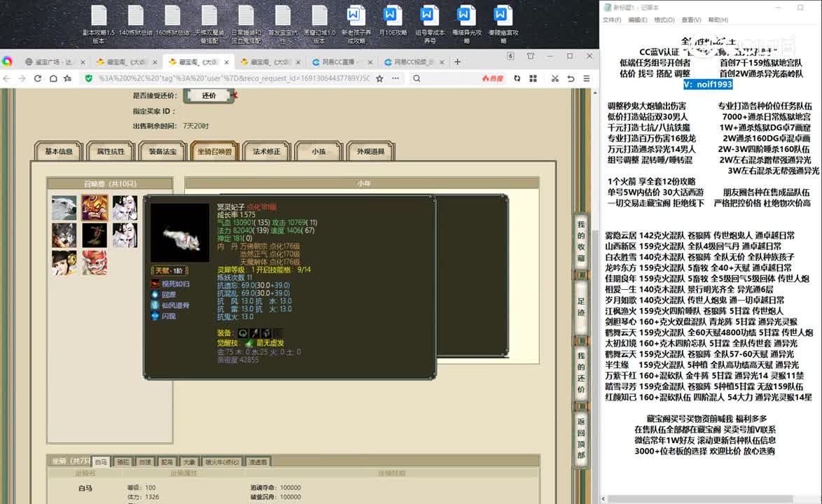822x504 pixels.
Task: Open the browser screenshot scissors tool
Action: 555,78
